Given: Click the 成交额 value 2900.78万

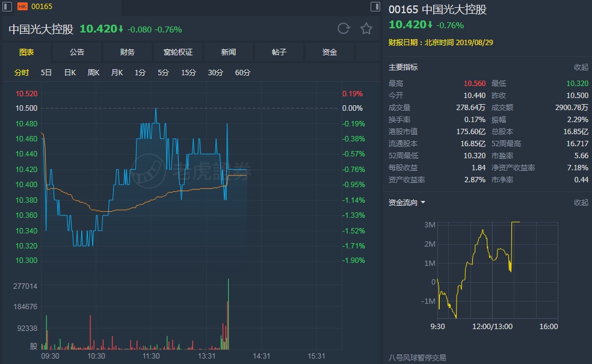Looking at the screenshot, I should click(572, 108).
